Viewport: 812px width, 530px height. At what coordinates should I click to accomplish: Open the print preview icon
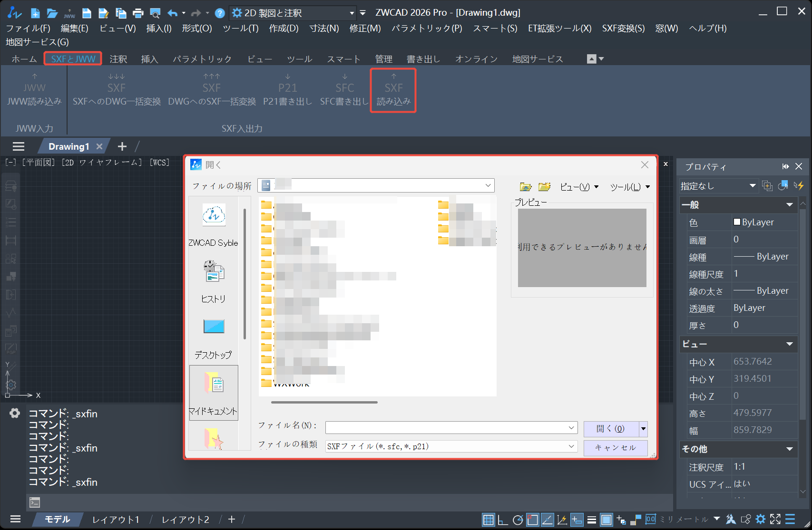click(155, 13)
